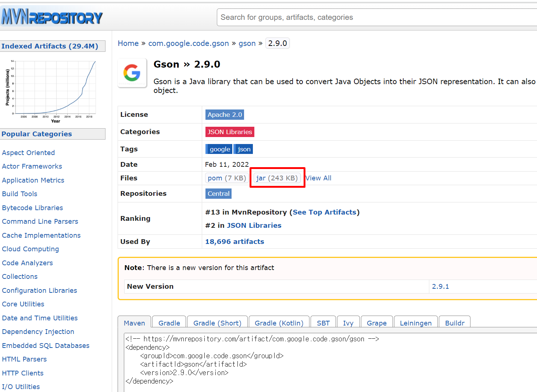Click the MVNRepository logo
The width and height of the screenshot is (537, 392).
point(52,17)
